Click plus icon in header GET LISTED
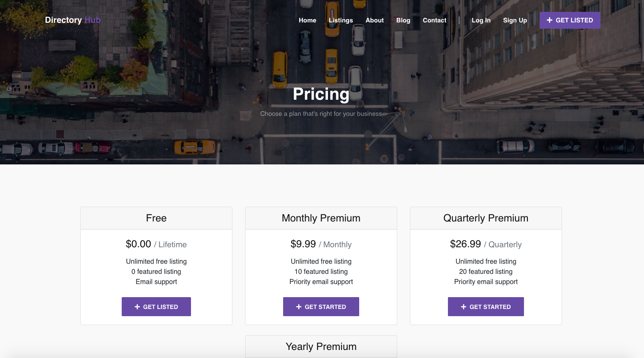Image resolution: width=644 pixels, height=358 pixels. (x=549, y=20)
